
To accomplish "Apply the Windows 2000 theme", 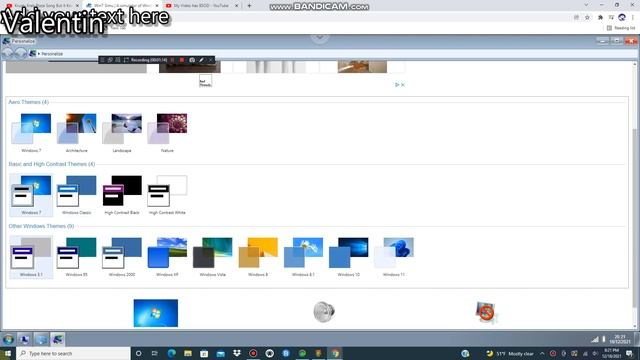I will (122, 257).
